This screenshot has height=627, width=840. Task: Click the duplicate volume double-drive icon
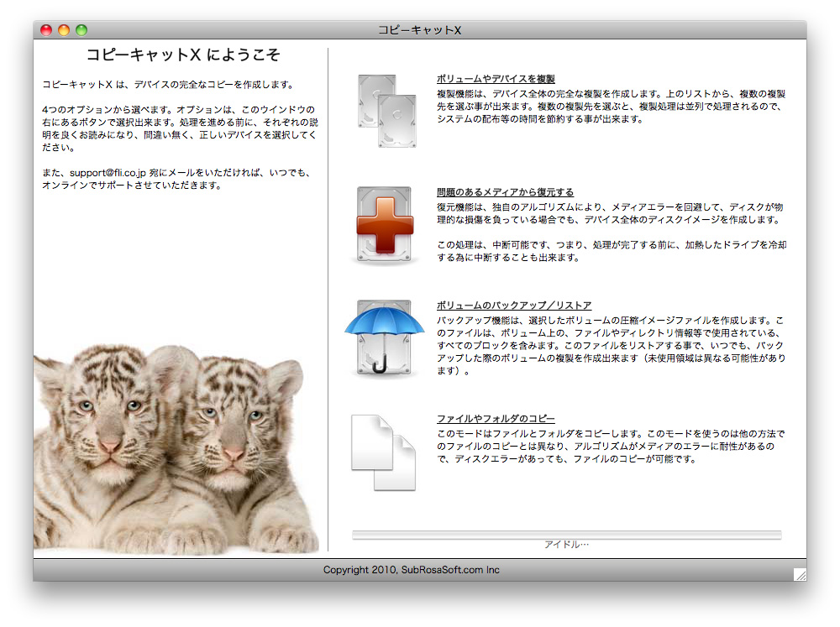tap(386, 111)
